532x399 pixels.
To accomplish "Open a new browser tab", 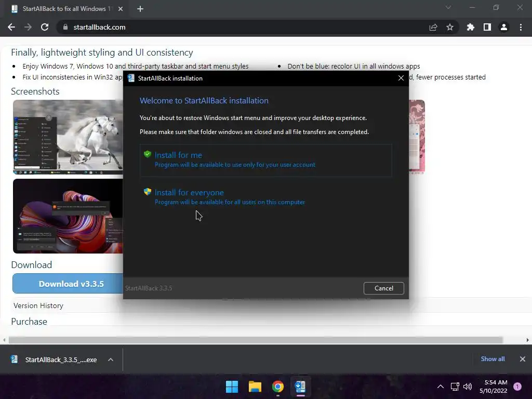I will tap(140, 9).
